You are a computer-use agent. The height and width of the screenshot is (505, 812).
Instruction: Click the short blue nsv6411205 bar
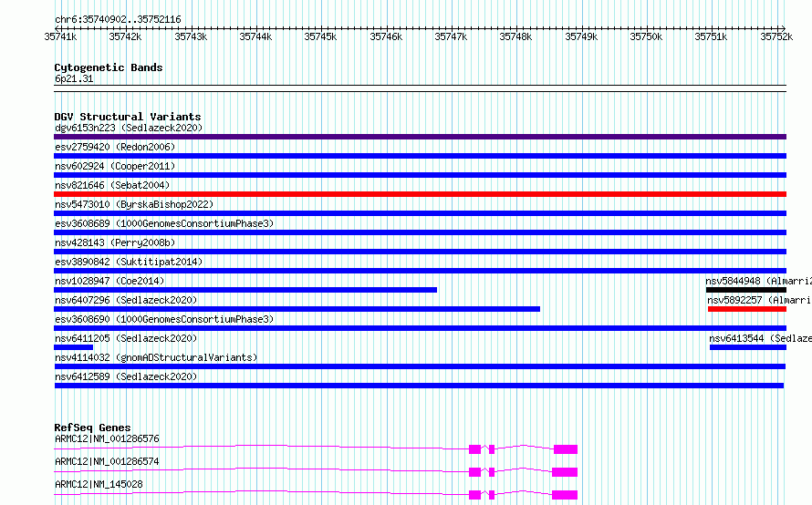tap(74, 347)
